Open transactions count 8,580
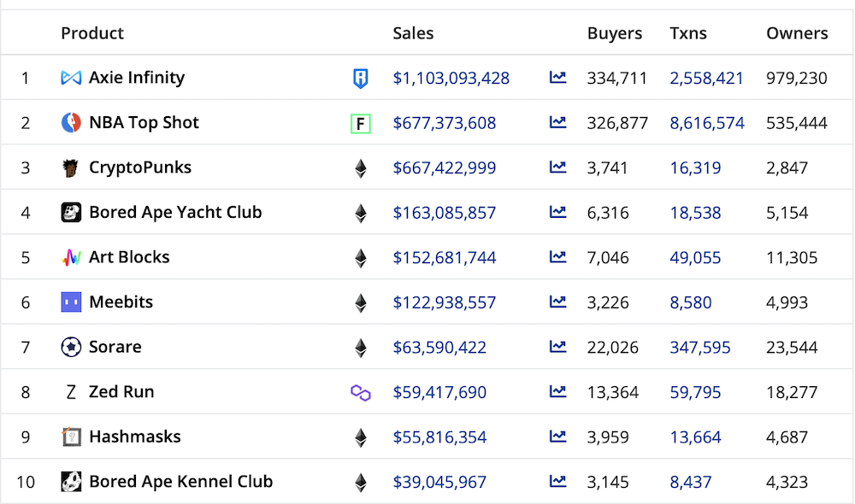 pos(691,302)
